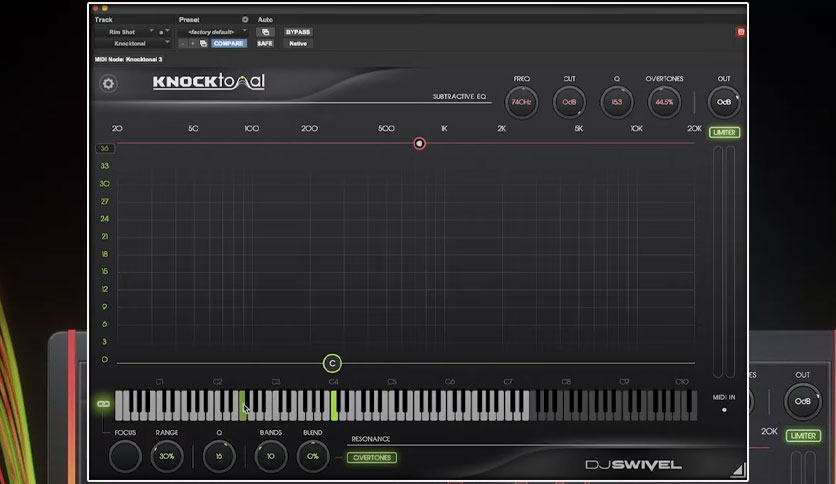Click the Native button

(x=298, y=44)
